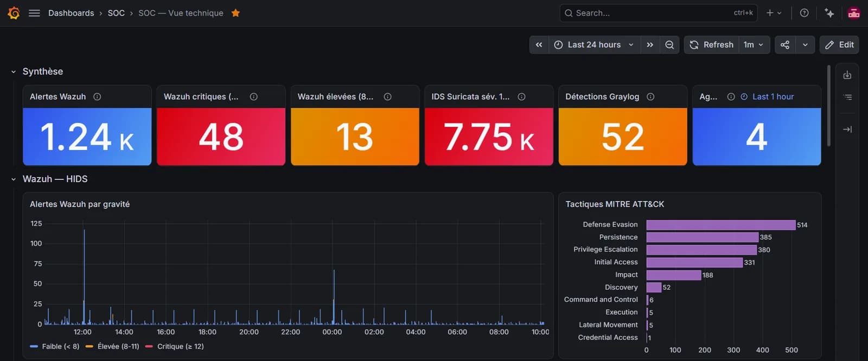Zoom out the time range
This screenshot has height=361, width=868.
tap(669, 45)
